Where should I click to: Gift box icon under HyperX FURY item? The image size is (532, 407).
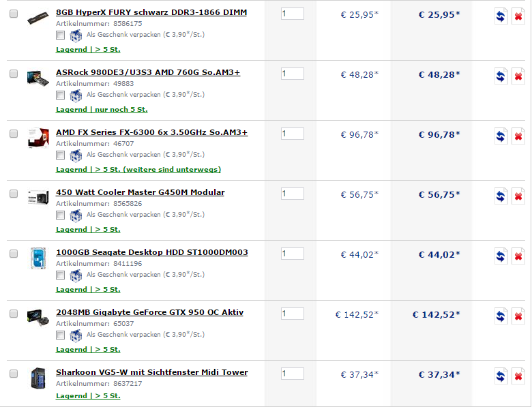pos(76,35)
